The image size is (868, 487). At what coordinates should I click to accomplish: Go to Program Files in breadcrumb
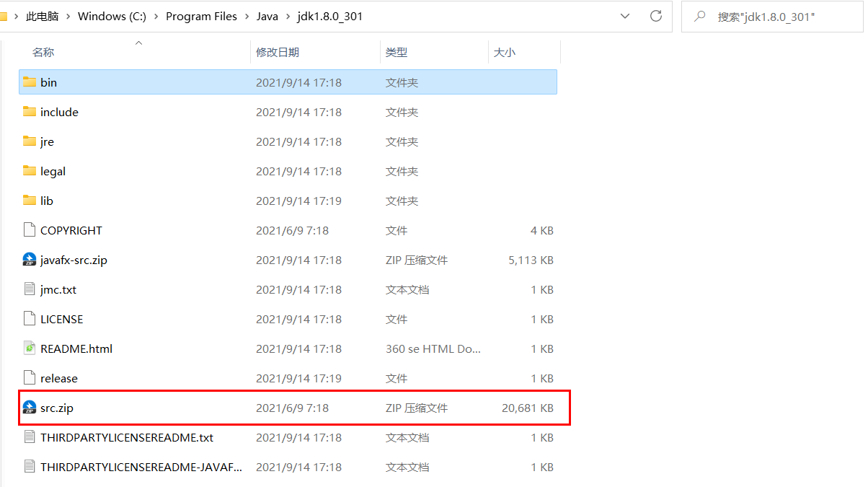201,16
